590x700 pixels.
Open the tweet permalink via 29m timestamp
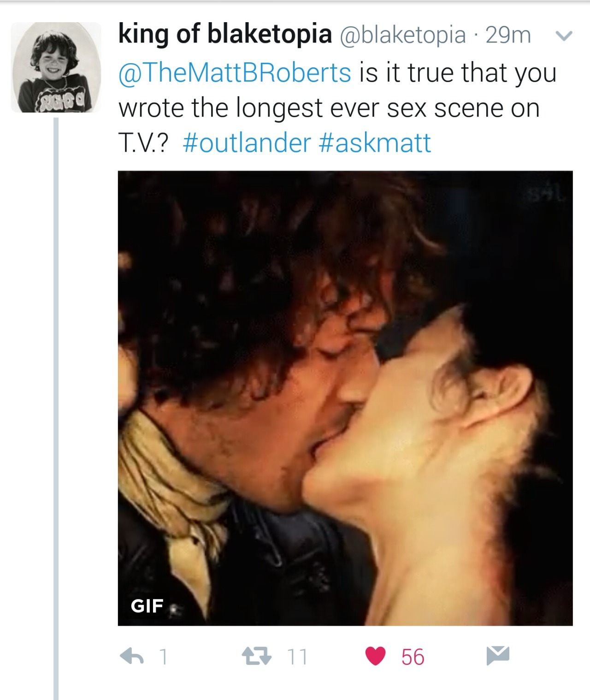click(508, 35)
